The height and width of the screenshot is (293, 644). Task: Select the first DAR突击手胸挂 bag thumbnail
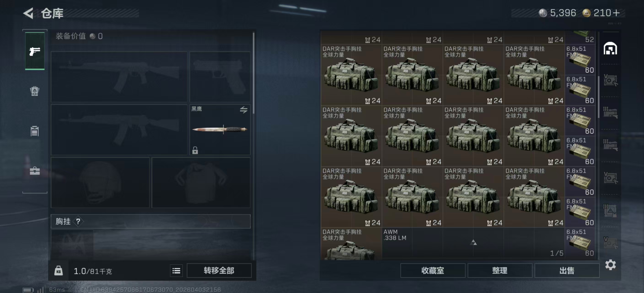click(x=351, y=75)
